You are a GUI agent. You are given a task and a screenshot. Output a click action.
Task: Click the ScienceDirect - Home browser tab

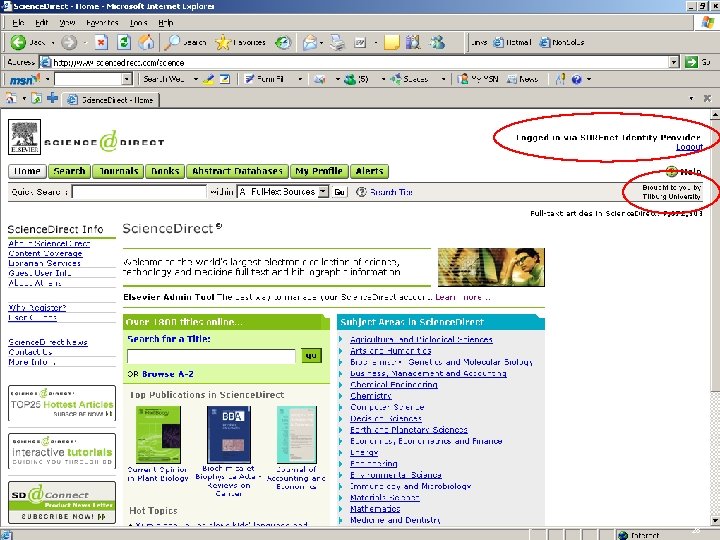click(110, 100)
